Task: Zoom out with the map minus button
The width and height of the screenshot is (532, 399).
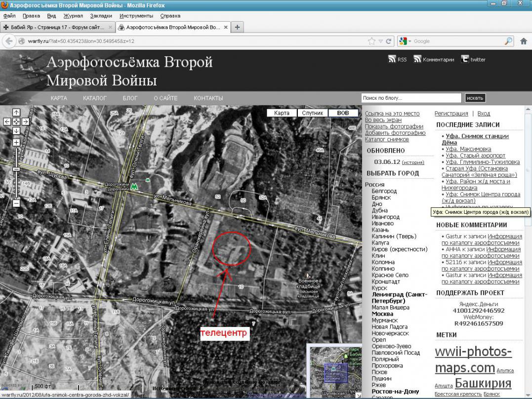Action: pos(16,203)
